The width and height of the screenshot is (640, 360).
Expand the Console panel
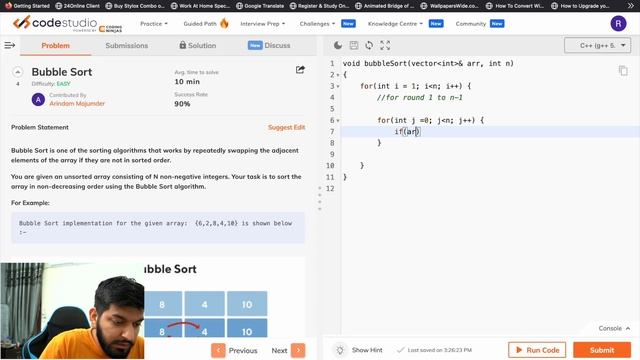[614, 328]
